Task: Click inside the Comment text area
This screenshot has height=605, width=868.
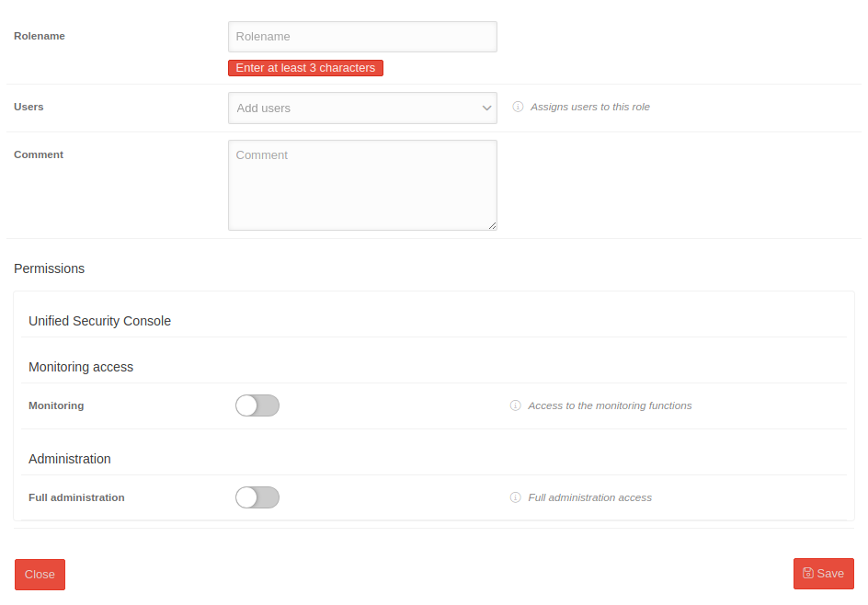Action: click(x=362, y=184)
